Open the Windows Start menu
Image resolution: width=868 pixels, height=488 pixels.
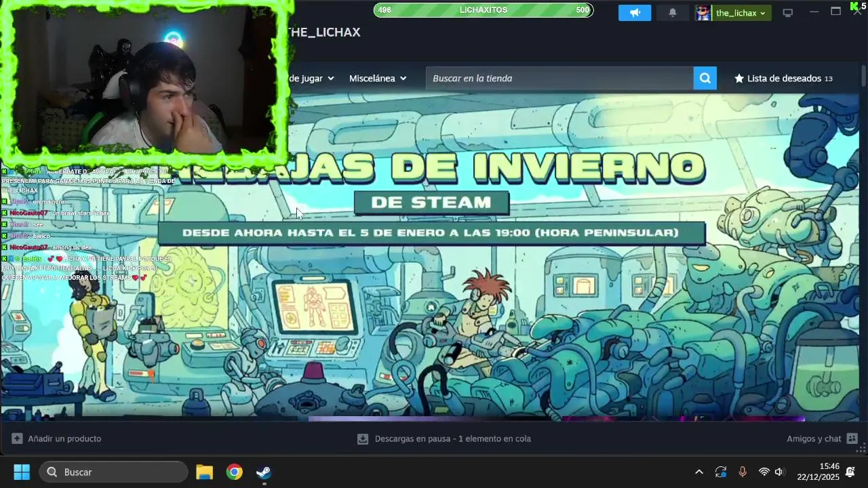[x=22, y=472]
